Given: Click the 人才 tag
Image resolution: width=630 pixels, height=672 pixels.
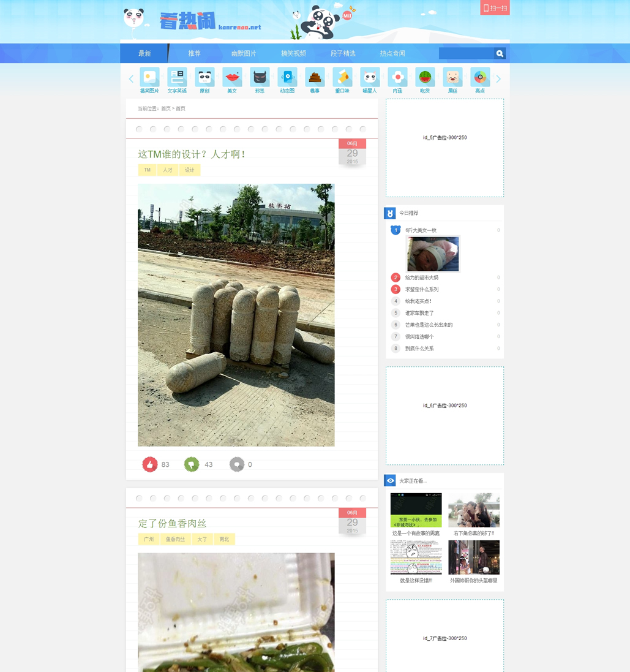Looking at the screenshot, I should click(168, 170).
